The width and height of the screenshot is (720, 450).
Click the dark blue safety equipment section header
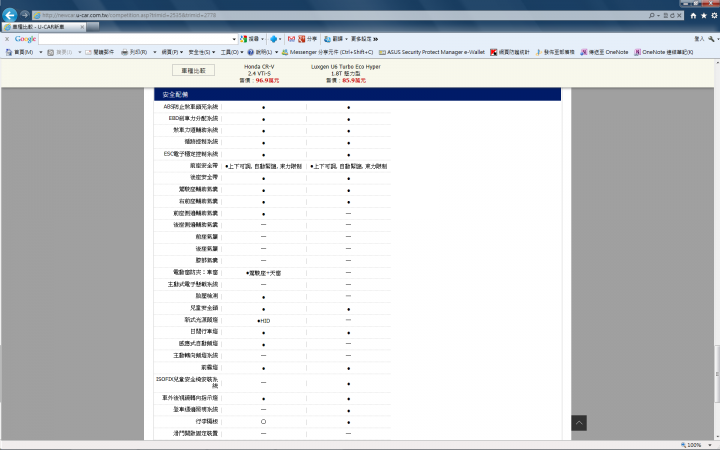point(357,94)
